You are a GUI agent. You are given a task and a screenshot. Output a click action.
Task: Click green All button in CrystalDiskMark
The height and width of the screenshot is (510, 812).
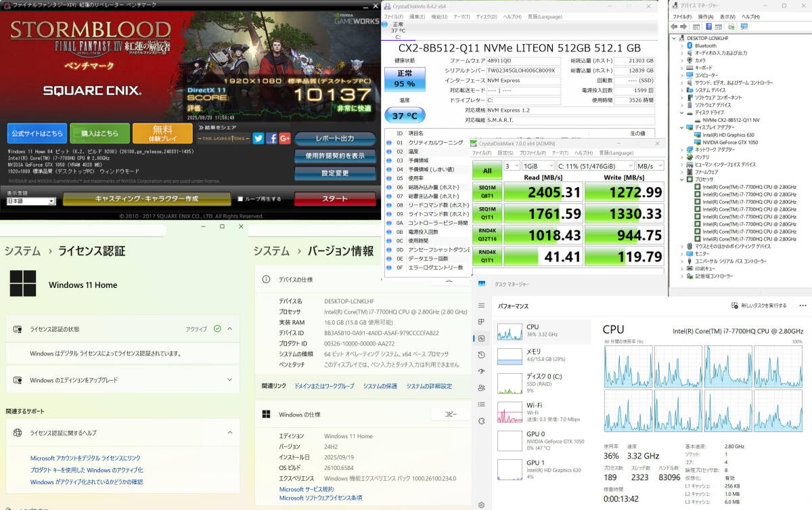(x=487, y=171)
